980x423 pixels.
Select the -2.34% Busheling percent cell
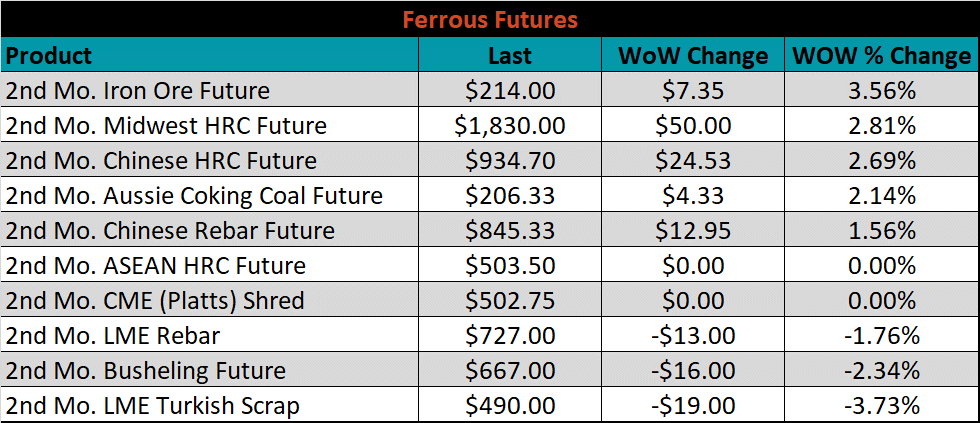point(882,369)
